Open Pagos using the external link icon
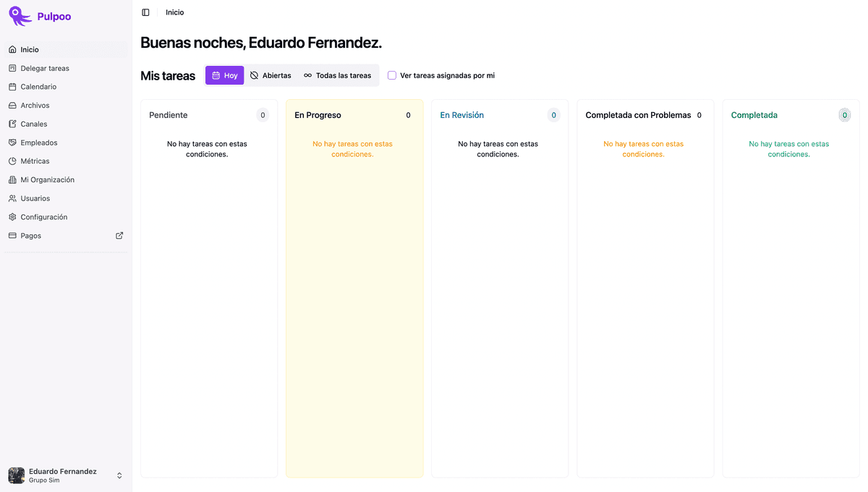This screenshot has height=492, width=868. click(x=119, y=235)
